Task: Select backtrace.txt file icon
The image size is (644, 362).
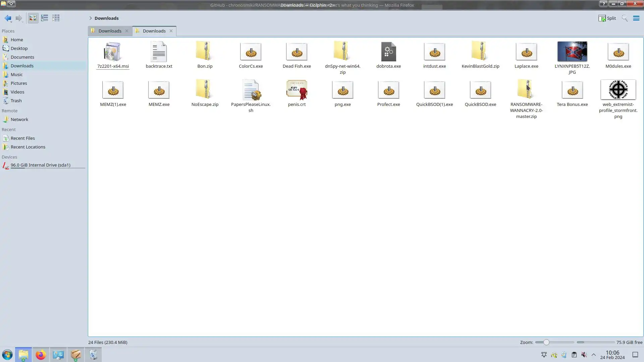Action: point(159,52)
